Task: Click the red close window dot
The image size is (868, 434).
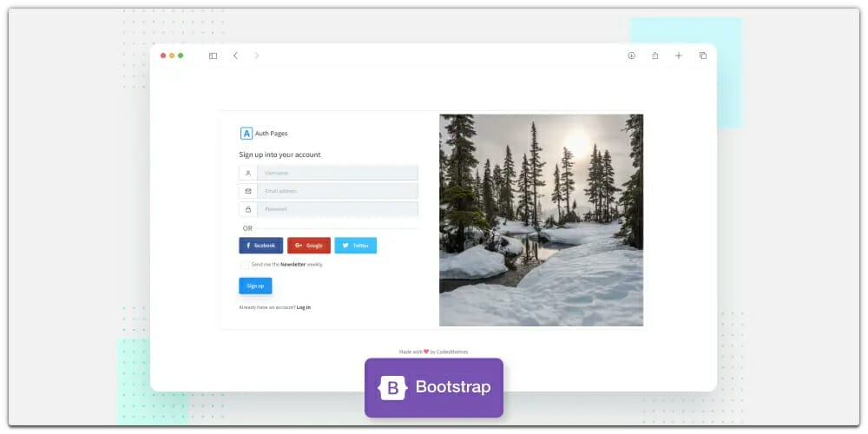Action: click(163, 56)
